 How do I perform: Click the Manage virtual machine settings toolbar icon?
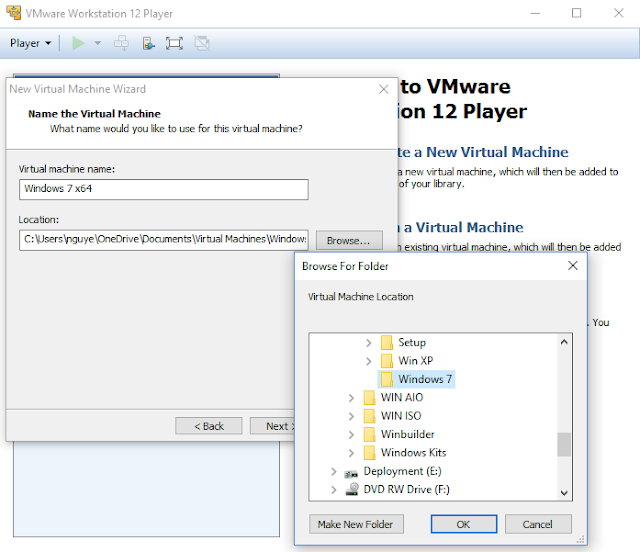tap(149, 43)
